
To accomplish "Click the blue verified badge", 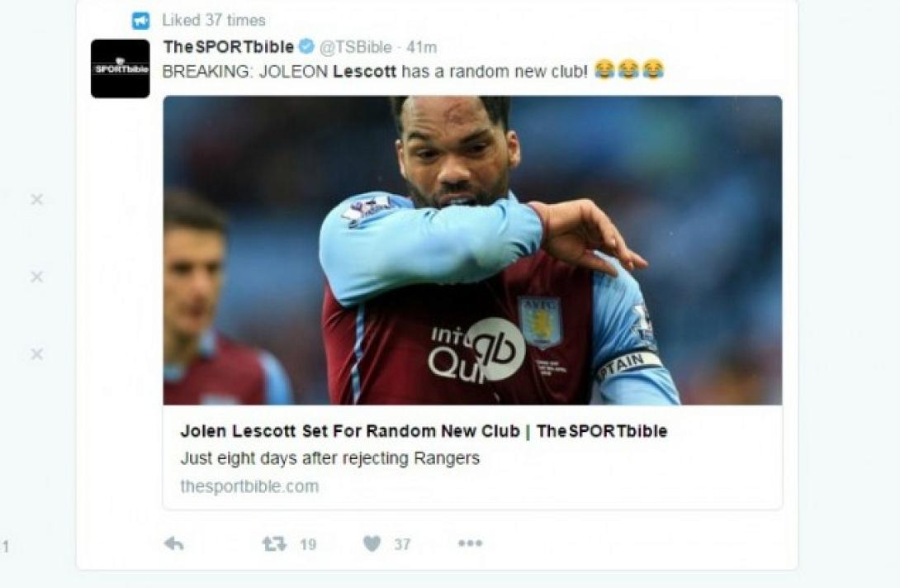I will click(307, 46).
